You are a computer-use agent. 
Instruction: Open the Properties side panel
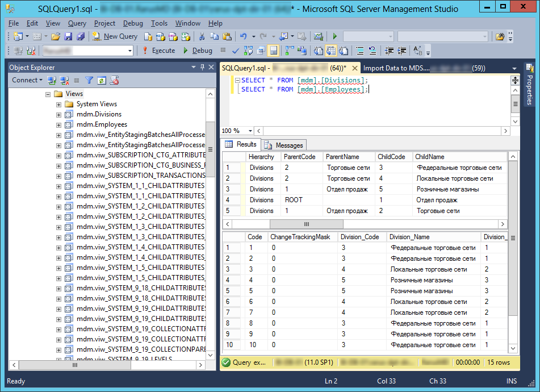point(530,85)
